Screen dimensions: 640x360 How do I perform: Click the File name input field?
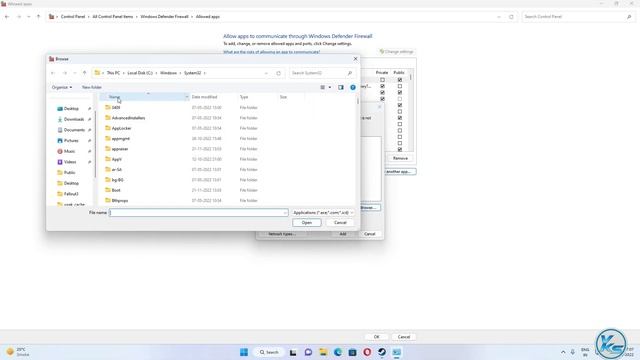[x=199, y=213]
